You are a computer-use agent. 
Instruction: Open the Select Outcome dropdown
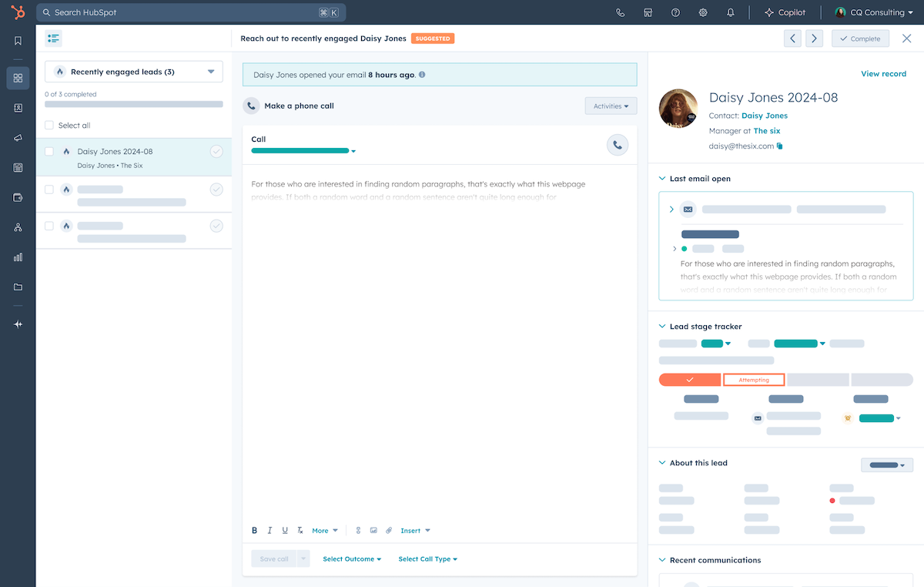tap(351, 559)
